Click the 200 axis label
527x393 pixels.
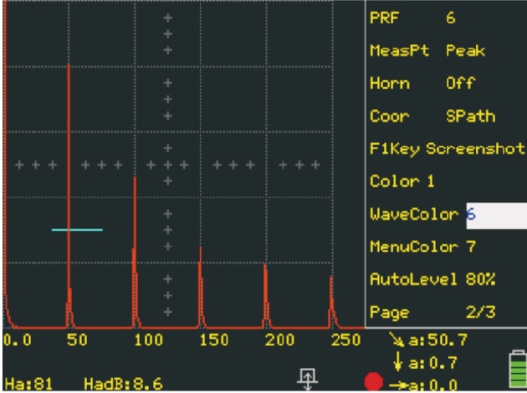(x=280, y=340)
